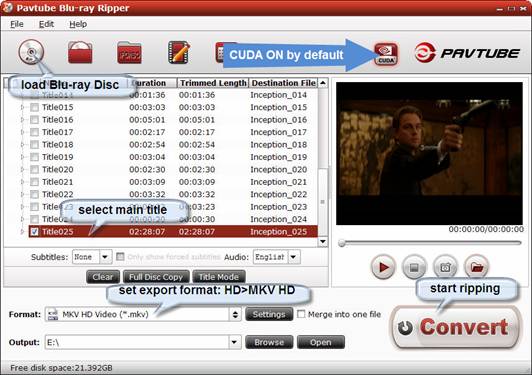This screenshot has height=375, width=532.
Task: Start ripping with the Convert button
Action: tap(456, 327)
